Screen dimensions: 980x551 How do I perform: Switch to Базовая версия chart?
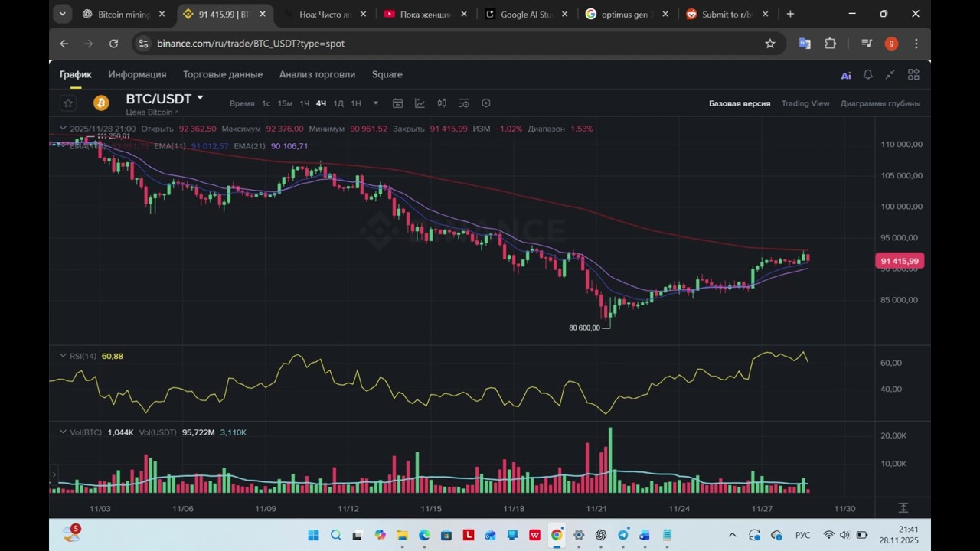(x=740, y=103)
